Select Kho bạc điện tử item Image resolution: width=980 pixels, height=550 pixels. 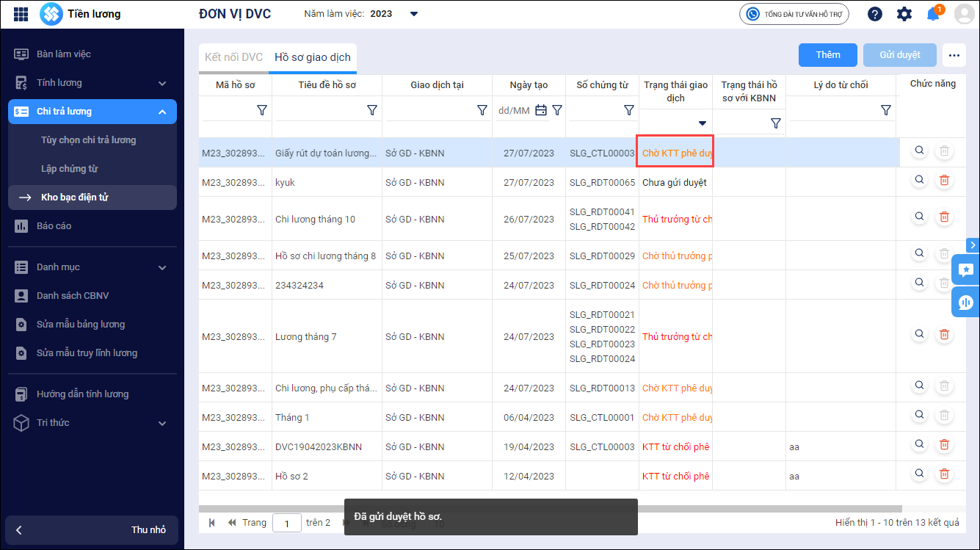coord(92,197)
